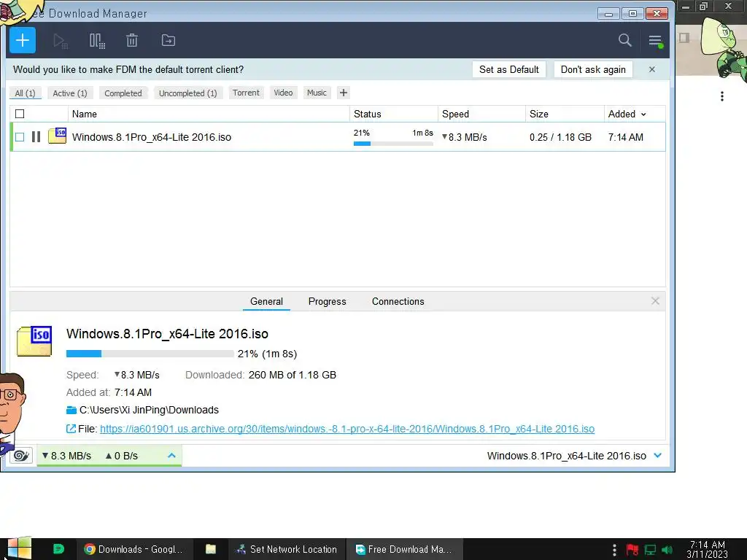Viewport: 747px width, 560px height.
Task: Show the Completed filter
Action: (123, 93)
